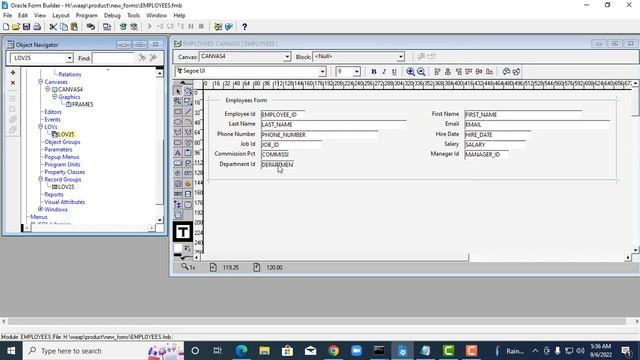640x360 pixels.
Task: Open the Canvas CANVAS4 dropdown
Action: 287,57
